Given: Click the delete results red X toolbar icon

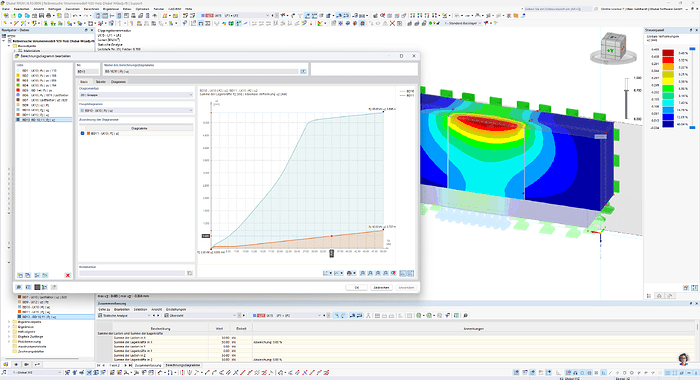Looking at the screenshot, I should click(x=392, y=23).
